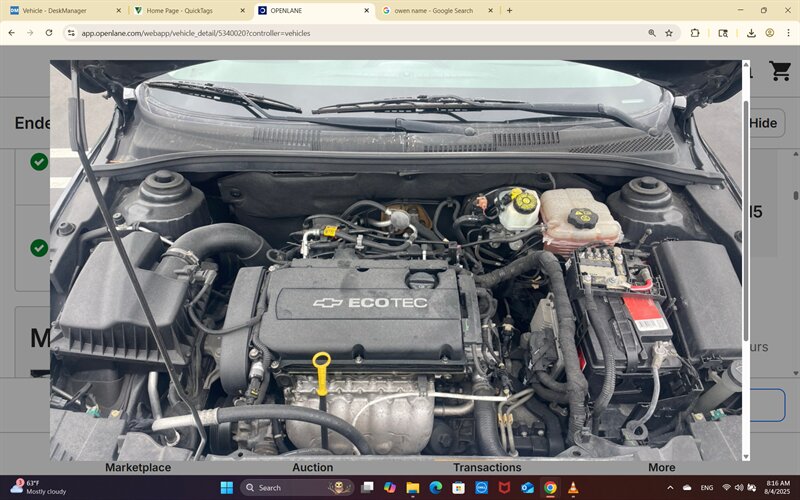Viewport: 800px width, 500px height.
Task: Open the volume speaker tray icon
Action: [x=739, y=488]
